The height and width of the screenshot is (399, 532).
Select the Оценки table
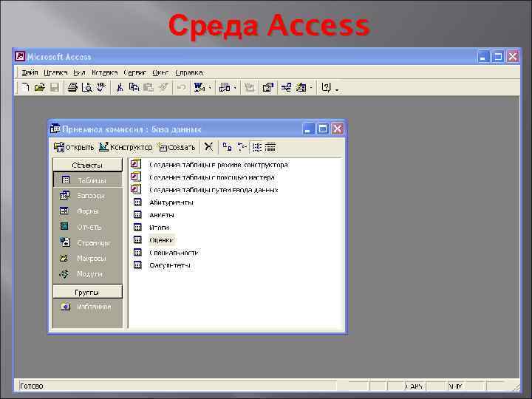[x=154, y=240]
